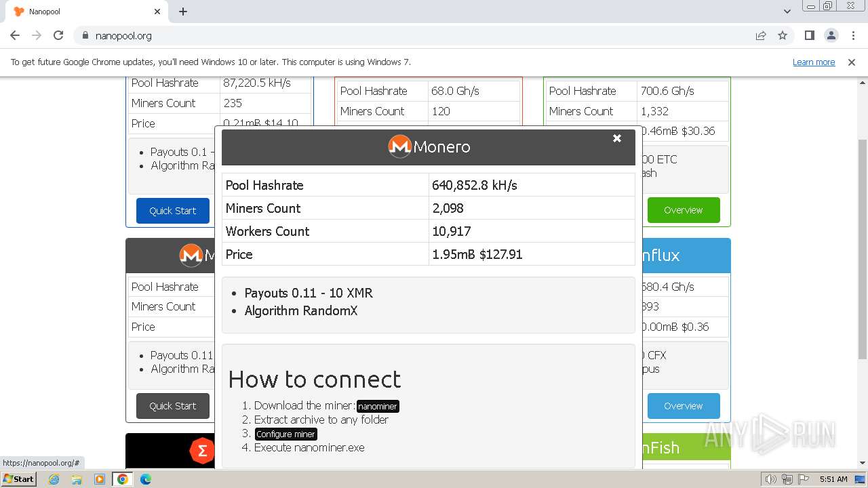The height and width of the screenshot is (488, 868).
Task: Select the 700.6 Gh/s hashrate cell
Action: pos(682,91)
